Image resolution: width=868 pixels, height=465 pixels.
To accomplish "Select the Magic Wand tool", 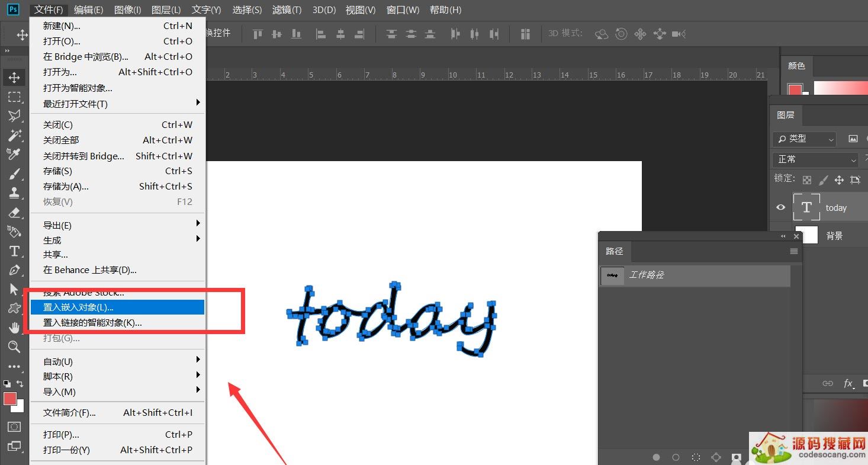I will tap(14, 135).
